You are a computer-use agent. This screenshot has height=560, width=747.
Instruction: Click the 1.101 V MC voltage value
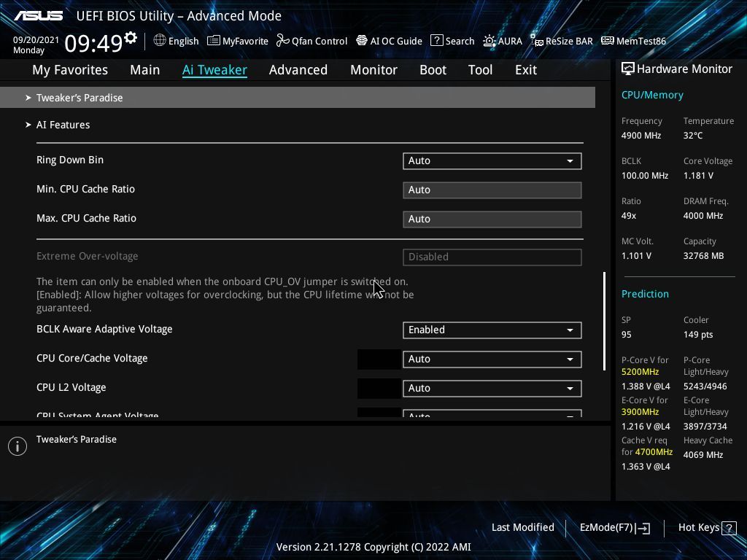pyautogui.click(x=636, y=256)
